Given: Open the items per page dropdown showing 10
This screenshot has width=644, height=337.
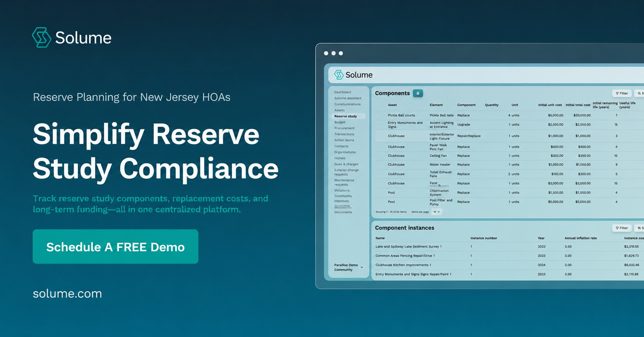Looking at the screenshot, I should [x=436, y=212].
